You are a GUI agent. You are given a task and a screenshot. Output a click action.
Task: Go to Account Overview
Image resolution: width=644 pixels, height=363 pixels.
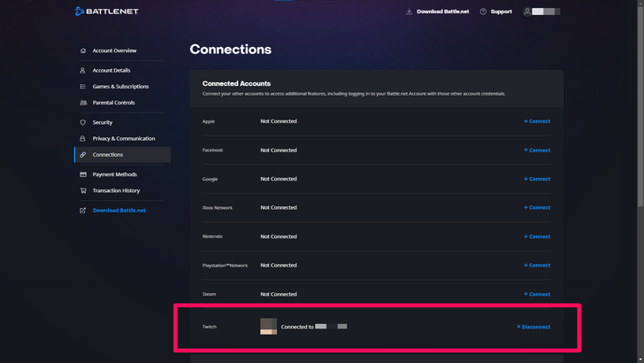114,50
